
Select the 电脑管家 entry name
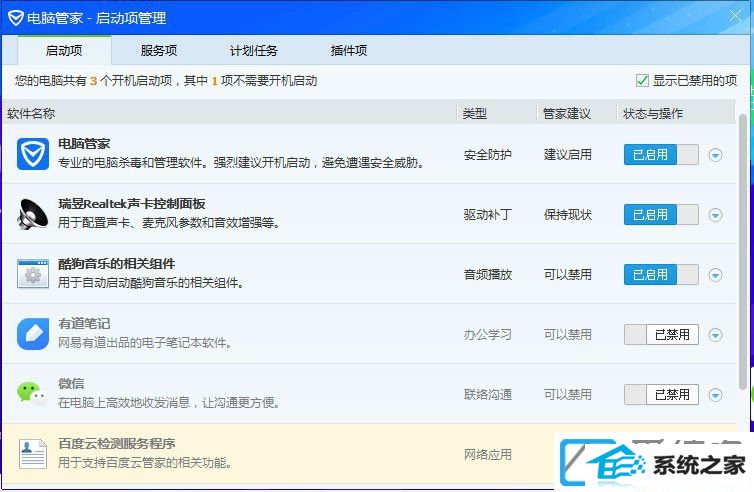[x=84, y=143]
